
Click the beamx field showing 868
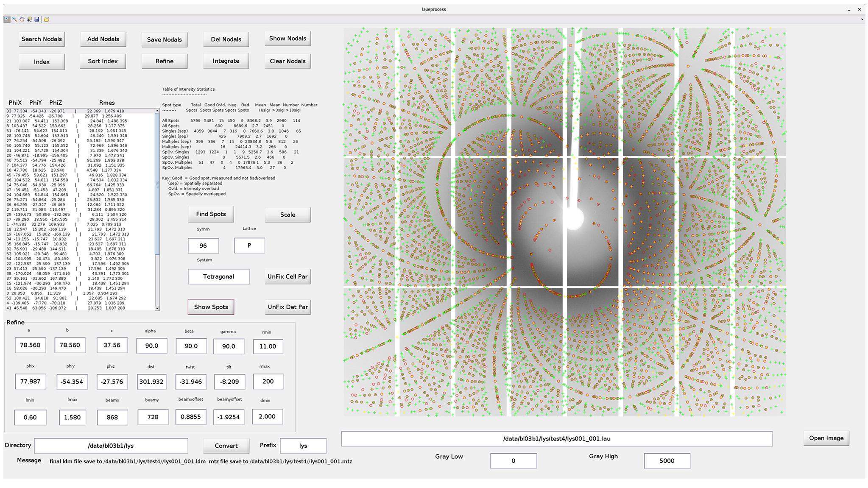(112, 417)
